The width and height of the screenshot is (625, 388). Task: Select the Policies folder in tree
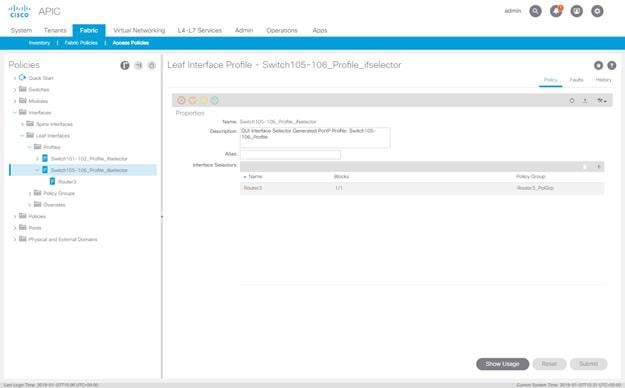click(x=37, y=216)
